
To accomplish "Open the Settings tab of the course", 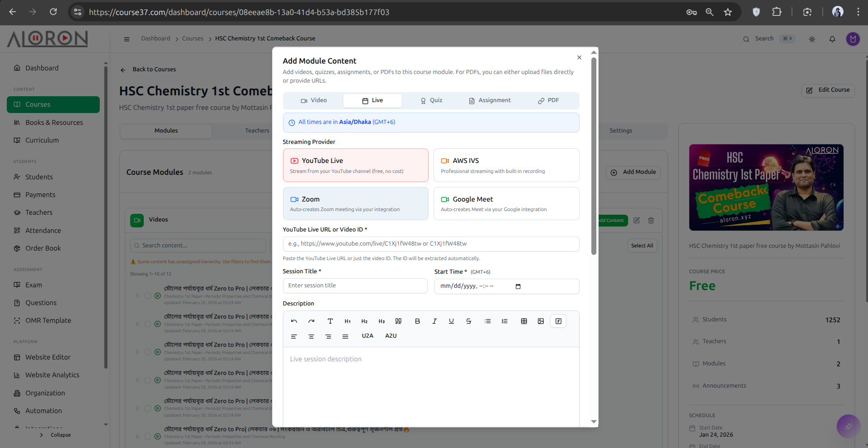I will pos(621,131).
